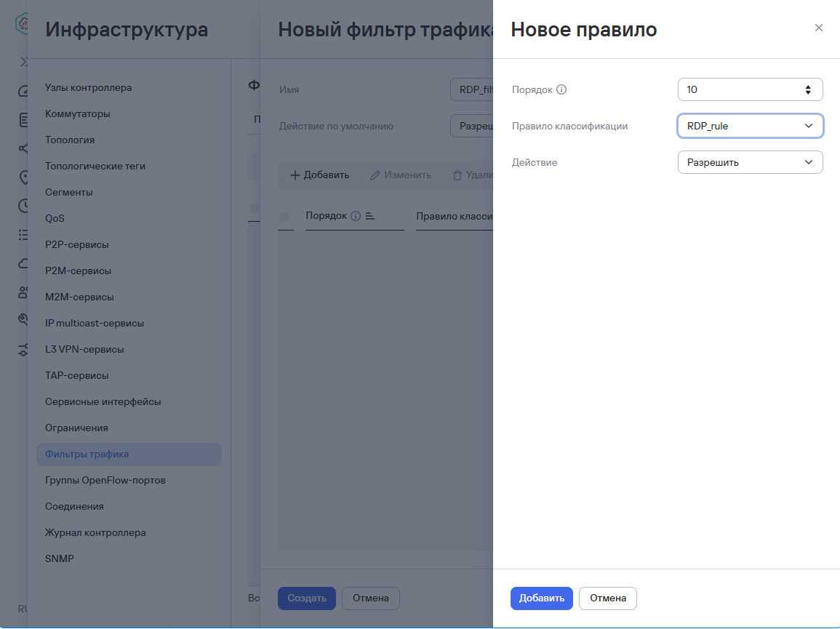Open SNMP in the sidebar menu
The image size is (840, 629).
[x=60, y=558]
